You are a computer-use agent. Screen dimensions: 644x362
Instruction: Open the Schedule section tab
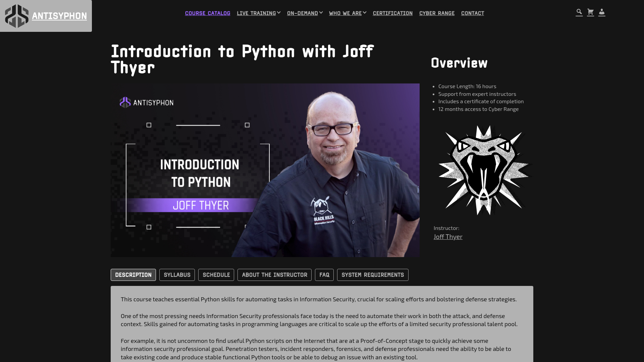(216, 275)
